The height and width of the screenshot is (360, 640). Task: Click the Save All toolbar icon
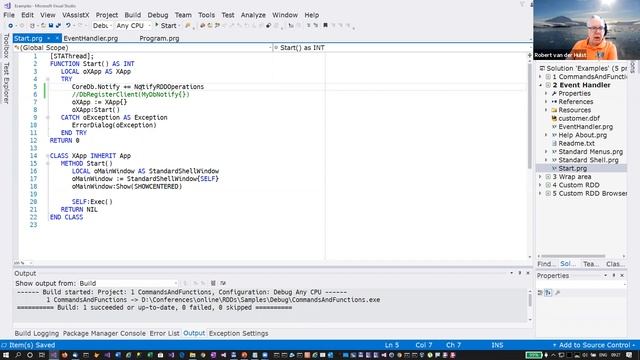pyautogui.click(x=58, y=25)
